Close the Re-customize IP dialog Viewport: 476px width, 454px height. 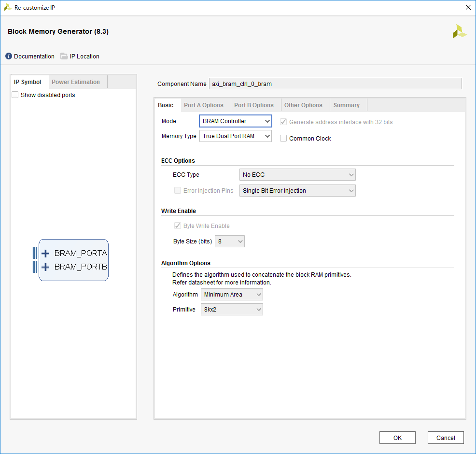(467, 8)
